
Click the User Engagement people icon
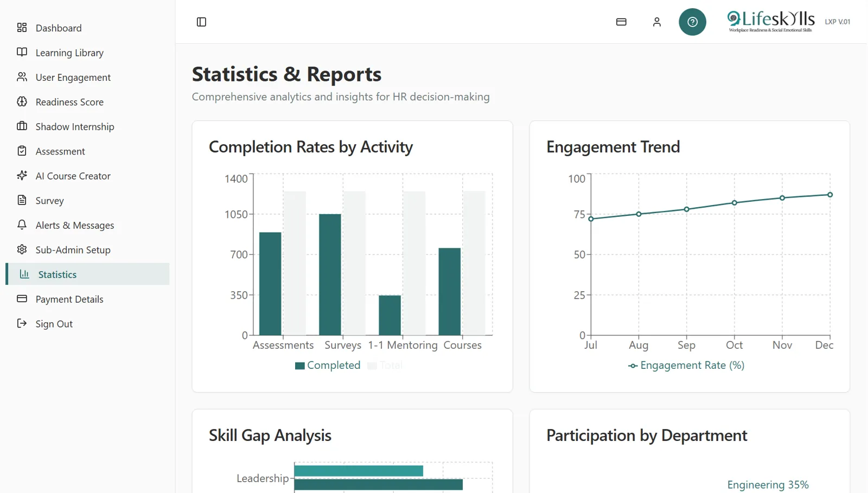[x=22, y=77]
